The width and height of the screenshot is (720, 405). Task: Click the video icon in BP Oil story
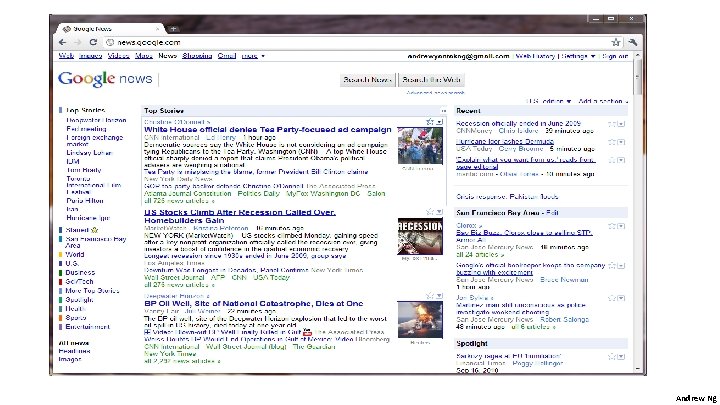click(307, 332)
